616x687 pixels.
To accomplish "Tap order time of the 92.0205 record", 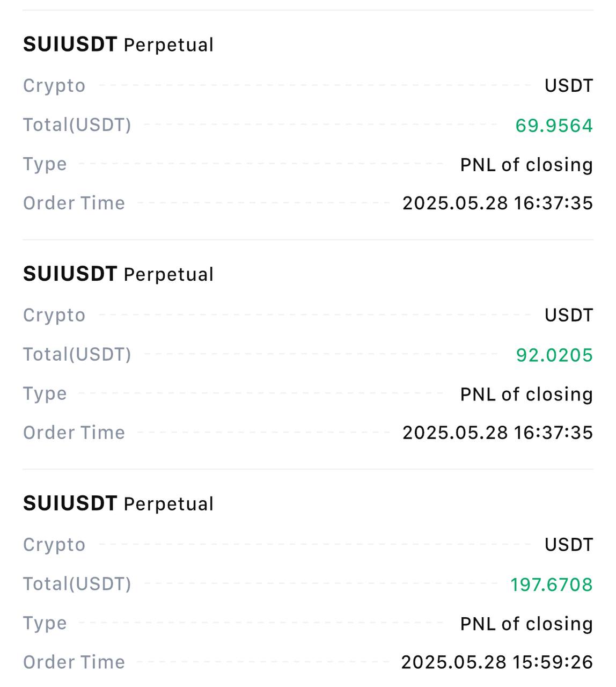I will coord(497,433).
